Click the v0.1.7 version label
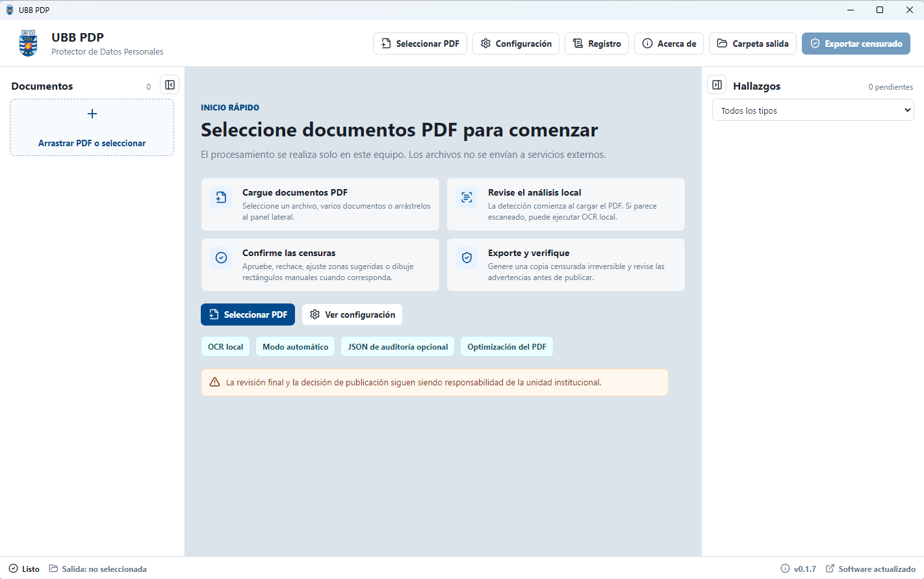 coord(804,569)
